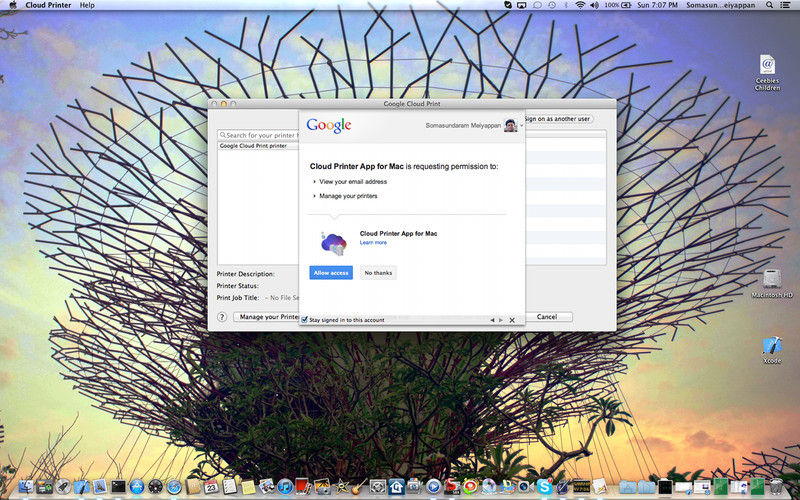Open QuickTime Player in the Dock
The image size is (800, 500).
pos(433,486)
